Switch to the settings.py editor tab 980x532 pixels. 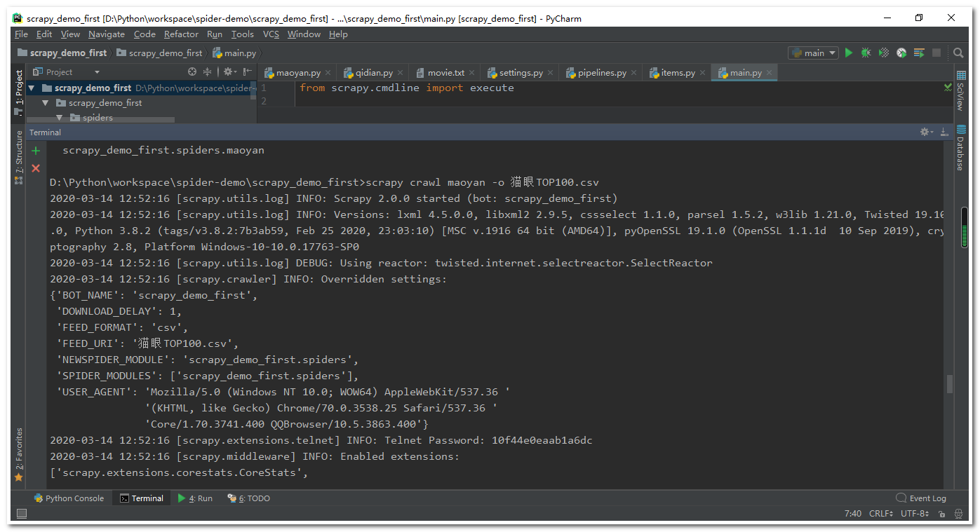pyautogui.click(x=521, y=73)
